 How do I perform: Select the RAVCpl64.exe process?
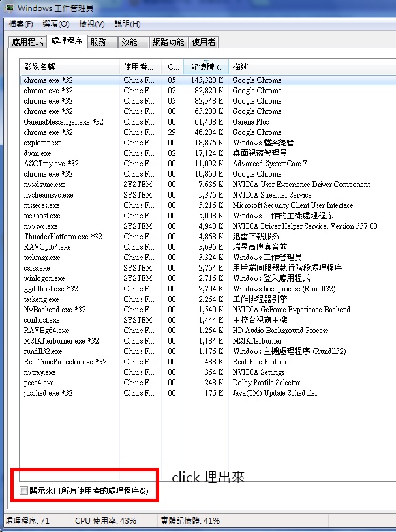pyautogui.click(x=207, y=247)
